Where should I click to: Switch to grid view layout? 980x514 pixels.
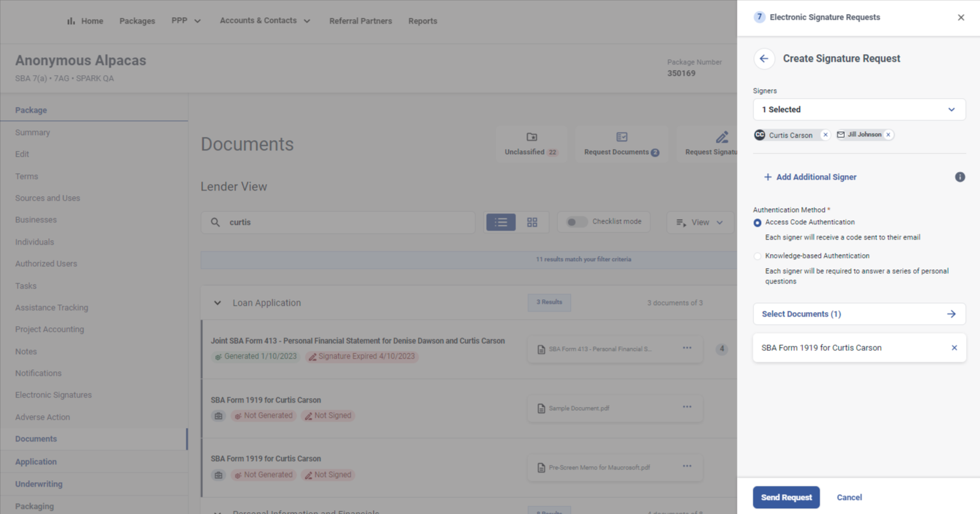[532, 222]
